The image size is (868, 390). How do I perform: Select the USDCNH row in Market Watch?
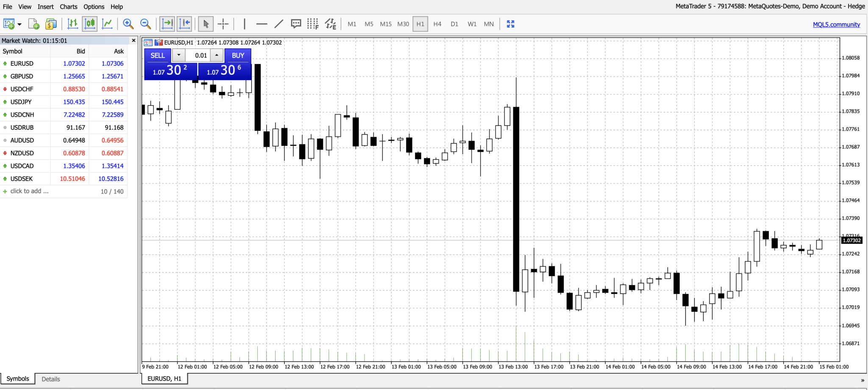point(64,115)
